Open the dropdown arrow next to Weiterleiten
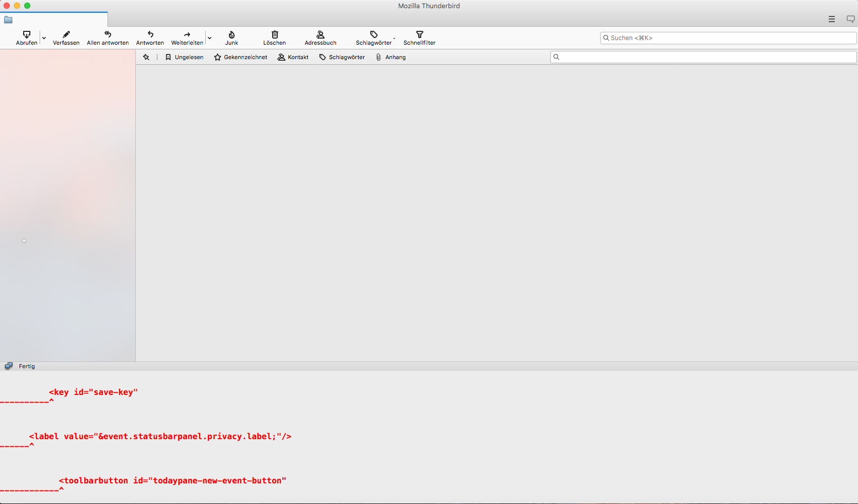The height and width of the screenshot is (504, 858). (x=209, y=38)
